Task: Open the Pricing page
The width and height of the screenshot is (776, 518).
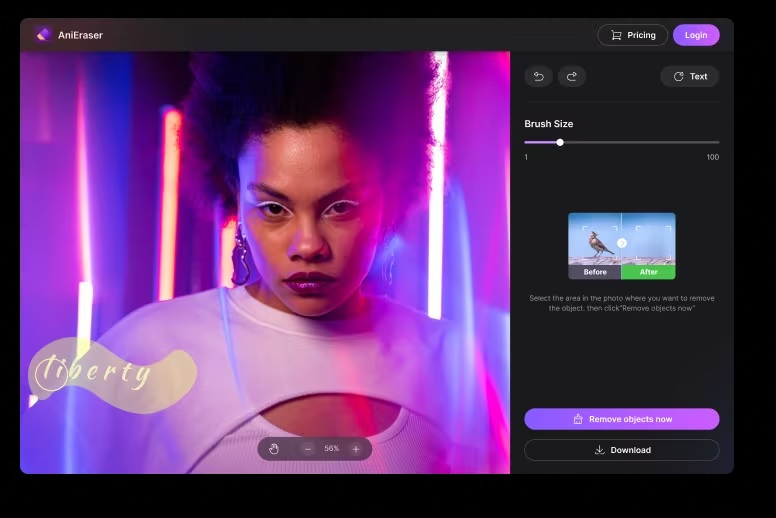Action: coord(632,35)
